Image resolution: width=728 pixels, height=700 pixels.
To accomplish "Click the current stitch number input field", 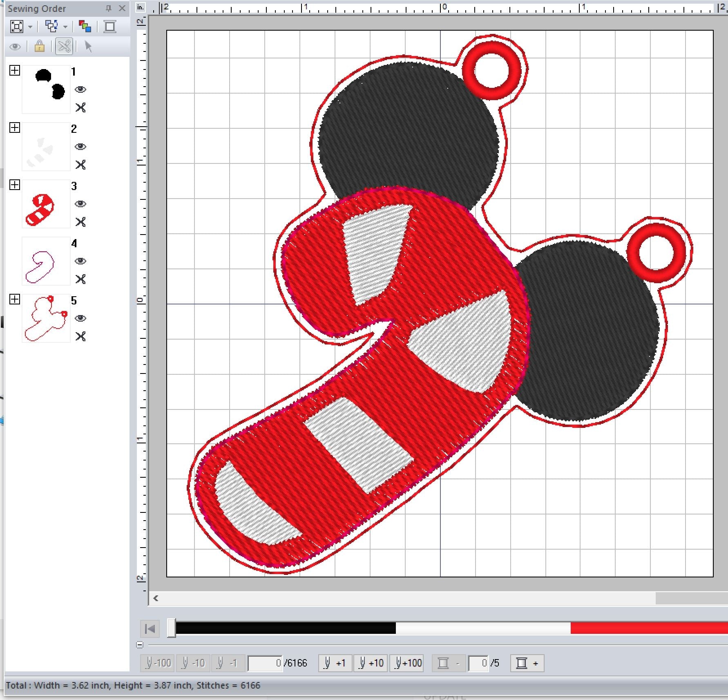I will pos(265,663).
